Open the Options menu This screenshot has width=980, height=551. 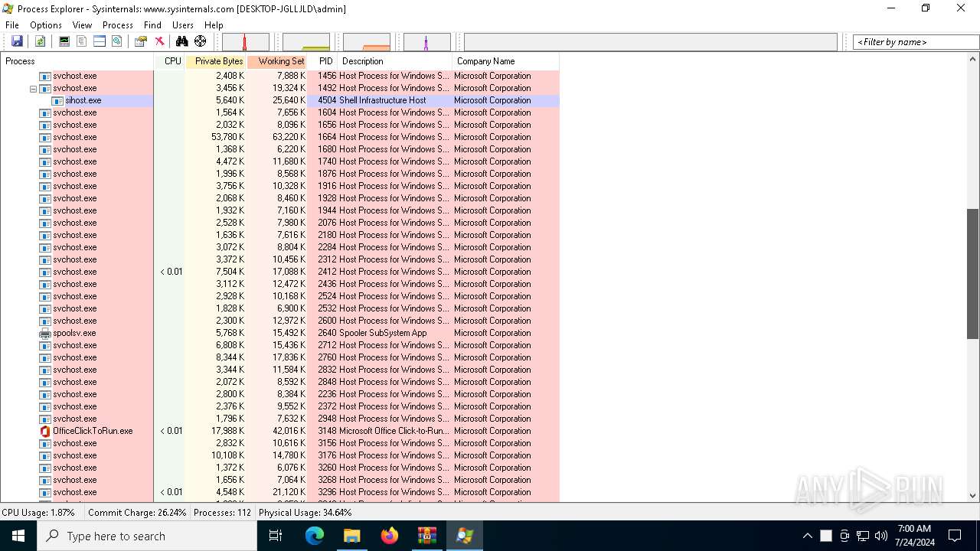point(46,25)
